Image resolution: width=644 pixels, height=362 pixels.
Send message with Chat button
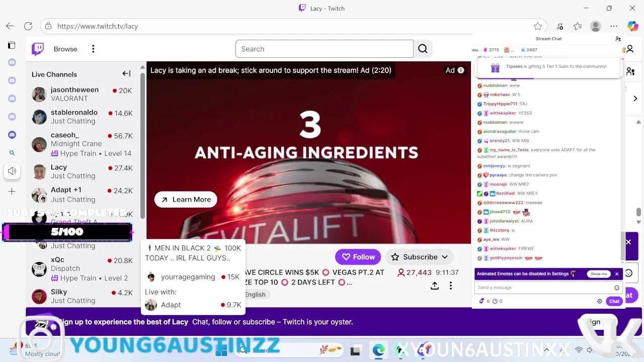pos(614,301)
